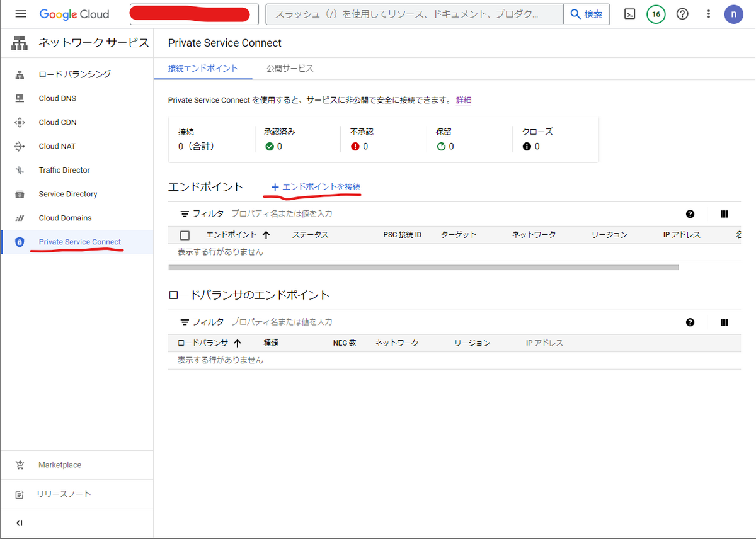Open the three-dot settings menu
The height and width of the screenshot is (539, 756).
[709, 14]
